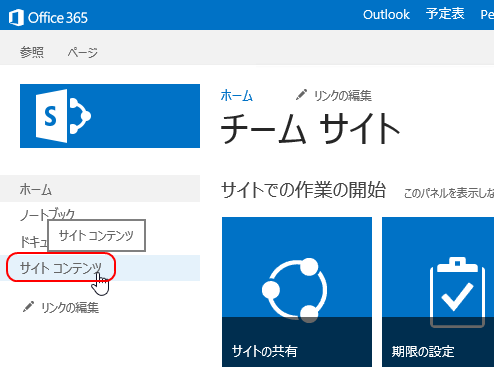Viewport: 494px width, 370px height.
Task: Open the SharePoint site logo
Action: click(x=110, y=116)
